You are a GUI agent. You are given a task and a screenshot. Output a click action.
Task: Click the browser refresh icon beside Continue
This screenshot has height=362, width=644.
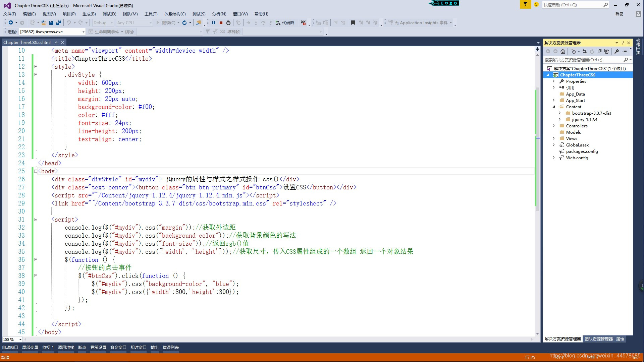[x=184, y=22]
